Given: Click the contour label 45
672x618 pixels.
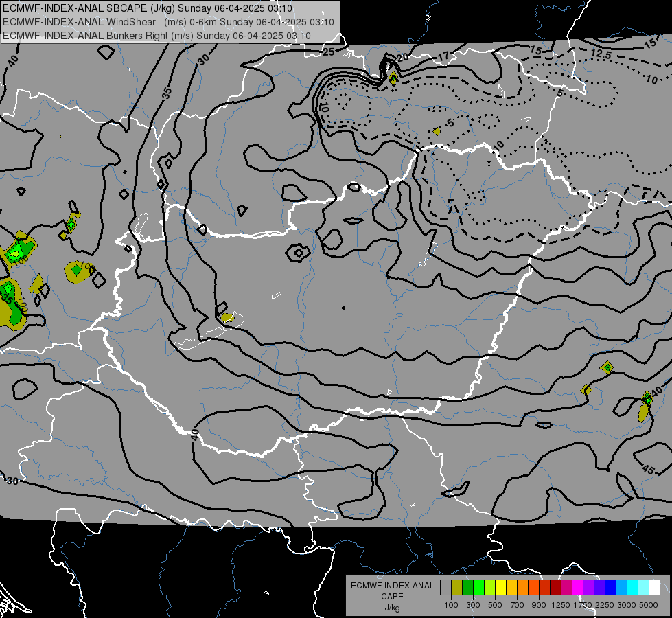Looking at the screenshot, I should [649, 470].
